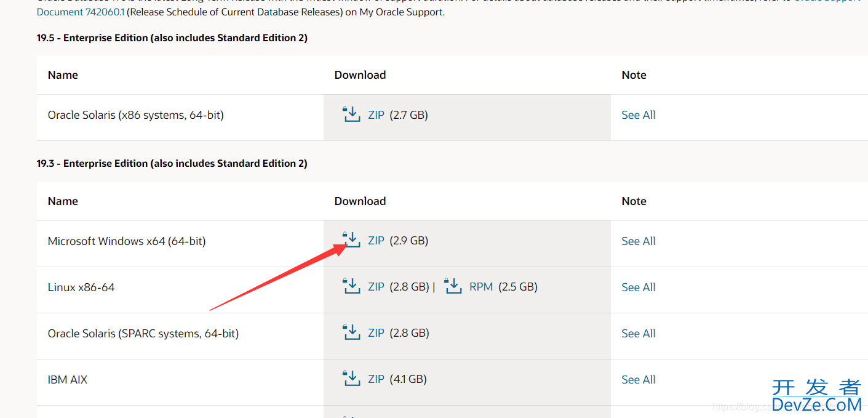Screen dimensions: 868x418
Task: Click download icon for Linux x86-64 ZIP
Action: click(x=351, y=286)
